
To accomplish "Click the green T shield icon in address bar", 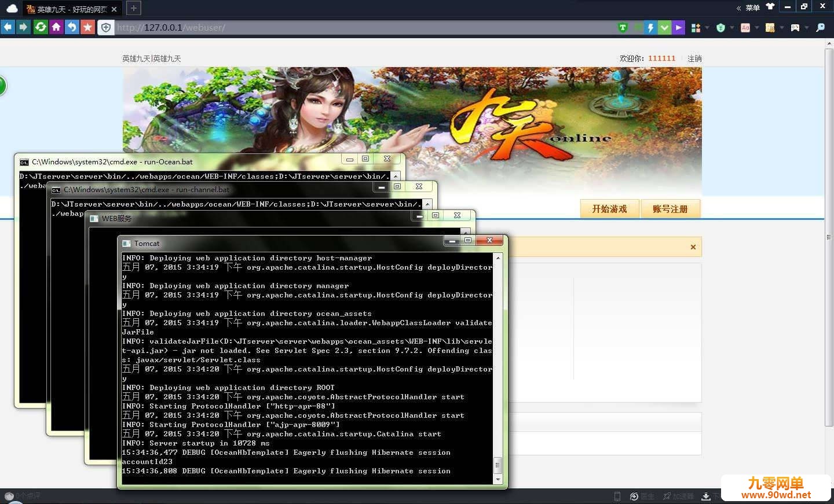I will pyautogui.click(x=623, y=27).
